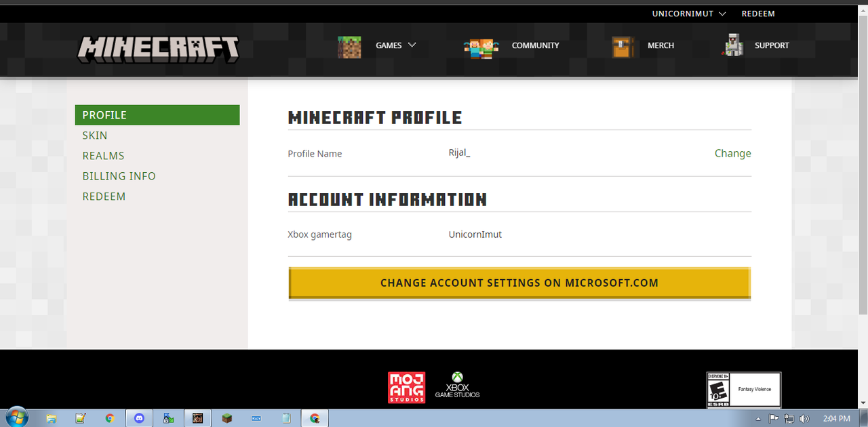Click the Steve and Alex Community icon
This screenshot has width=868, height=427.
coord(481,47)
